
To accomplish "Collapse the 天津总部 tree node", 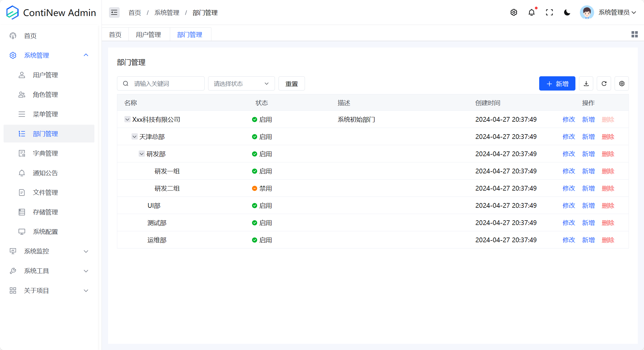I will tap(134, 137).
